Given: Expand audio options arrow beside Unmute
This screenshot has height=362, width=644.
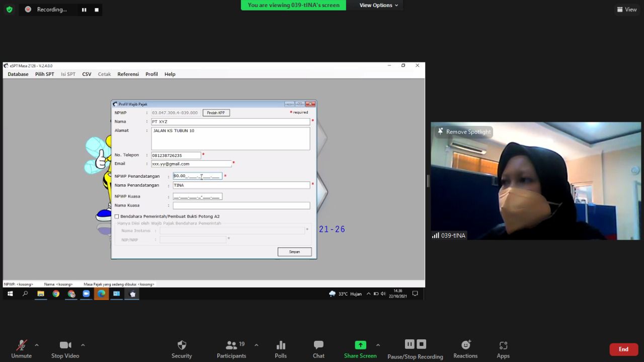Looking at the screenshot, I should [37, 345].
